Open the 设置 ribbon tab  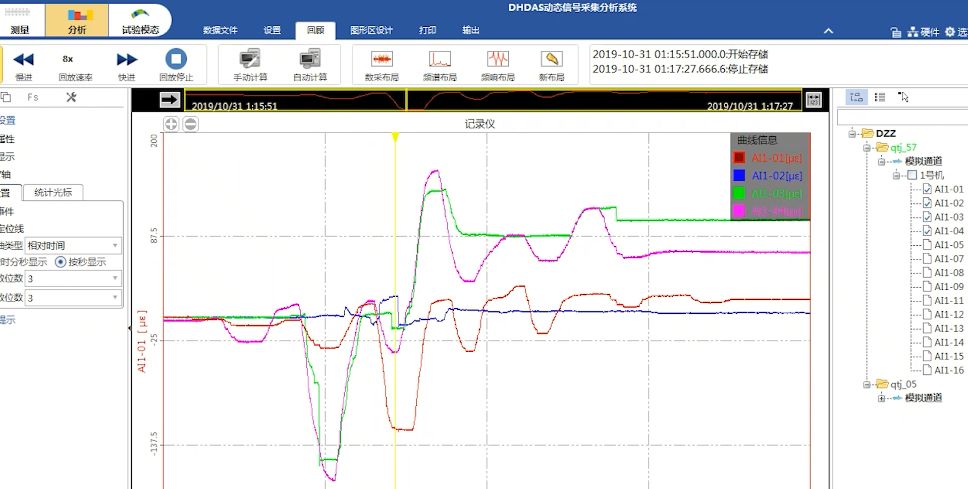(272, 30)
